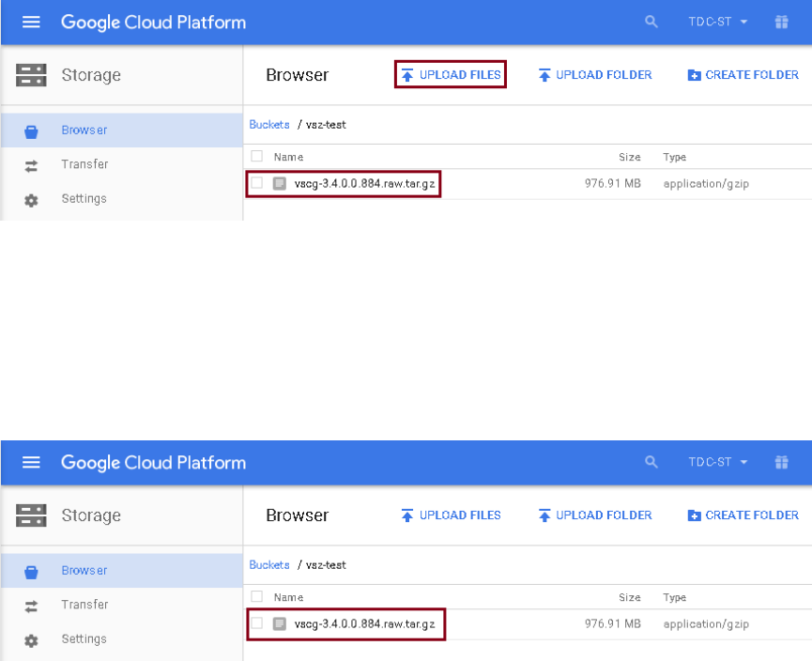
Task: Open the TDC-ST project dropdown in upper header
Action: tap(717, 22)
